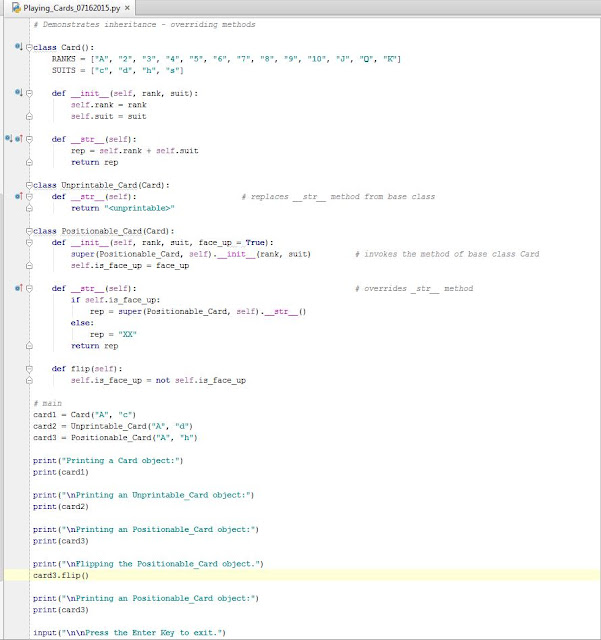Click the SUITS list definition line

tap(118, 70)
